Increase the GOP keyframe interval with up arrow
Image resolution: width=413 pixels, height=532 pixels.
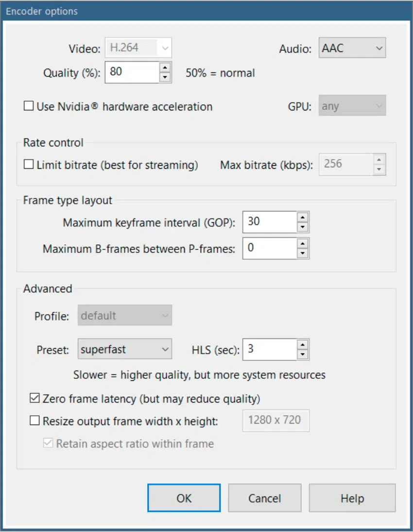pos(303,217)
